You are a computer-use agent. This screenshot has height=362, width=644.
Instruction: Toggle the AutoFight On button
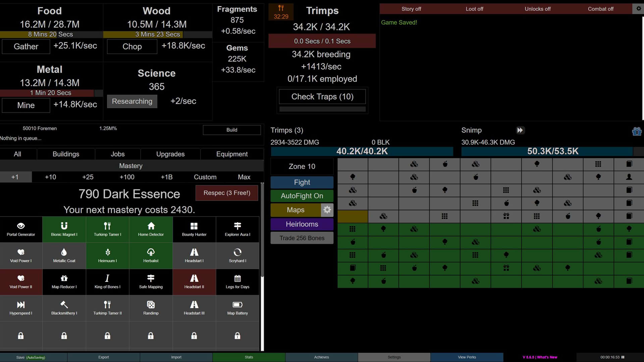302,196
